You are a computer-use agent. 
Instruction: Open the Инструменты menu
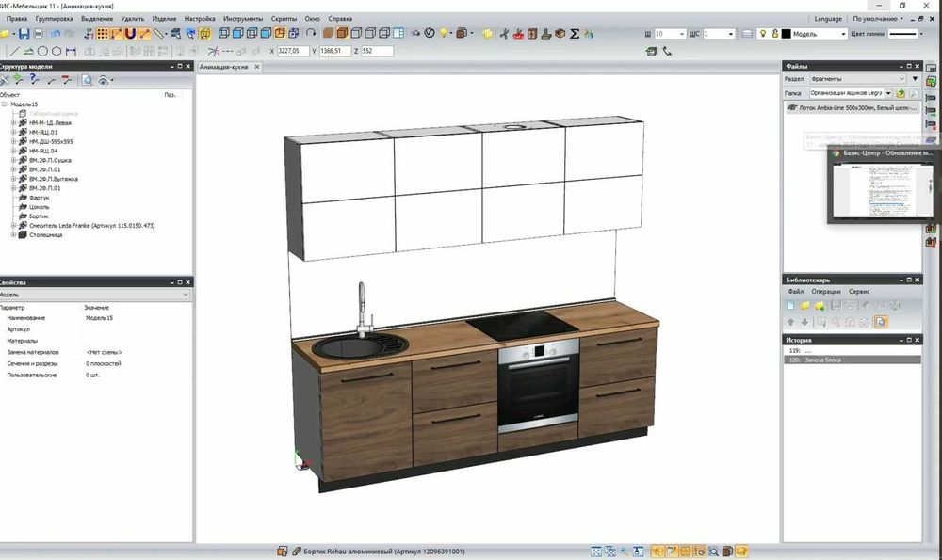pos(243,19)
